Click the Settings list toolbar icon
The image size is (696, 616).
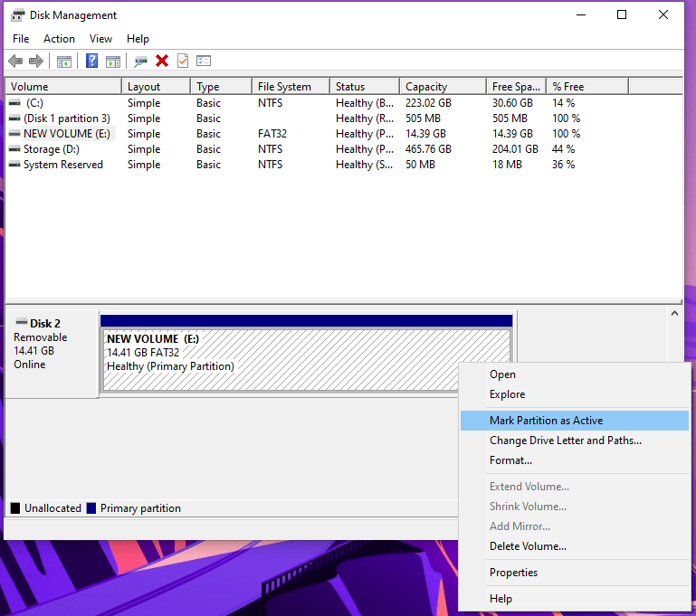click(x=204, y=61)
